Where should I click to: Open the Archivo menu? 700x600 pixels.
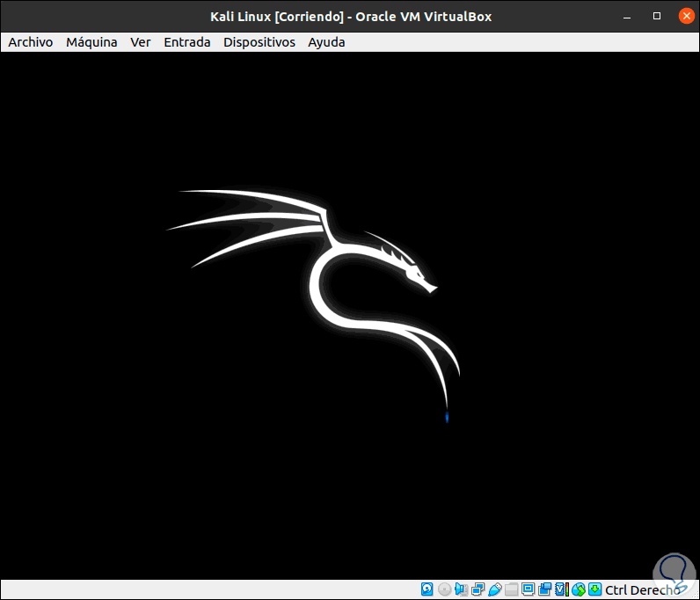click(x=31, y=42)
